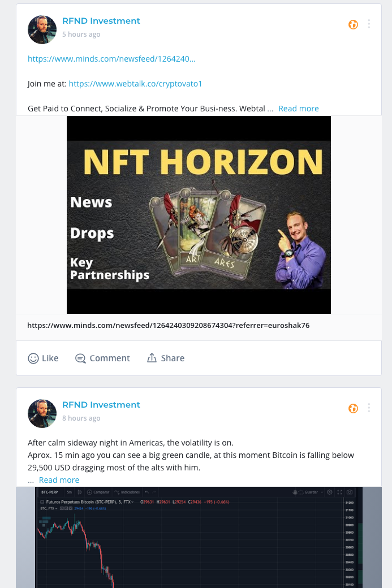The height and width of the screenshot is (588, 392).
Task: Open the webtalk.co/cryptovato1 link
Action: [135, 84]
